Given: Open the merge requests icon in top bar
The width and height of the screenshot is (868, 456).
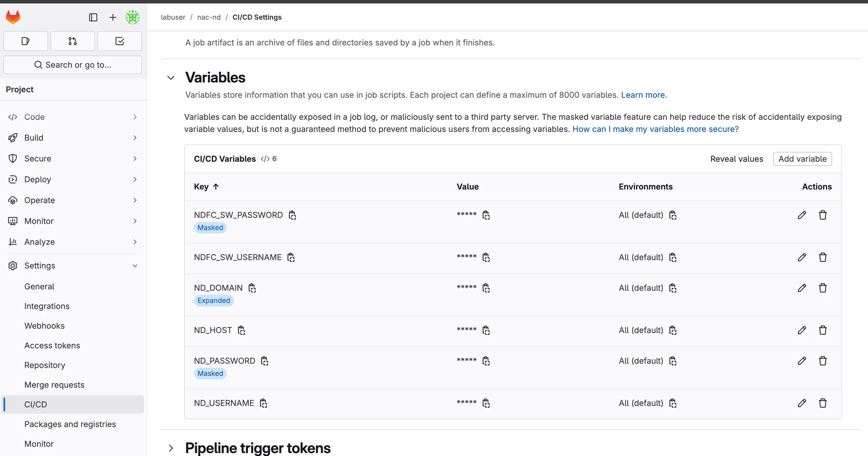Looking at the screenshot, I should tap(72, 41).
